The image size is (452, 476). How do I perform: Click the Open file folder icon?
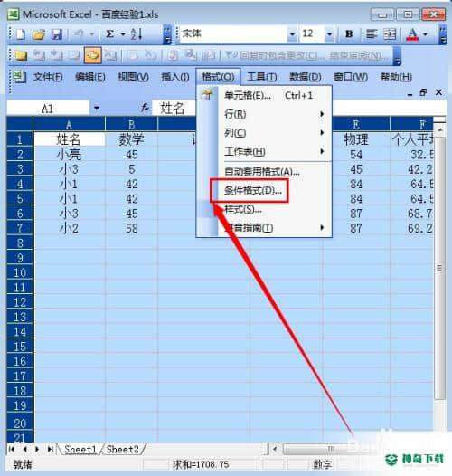(x=39, y=34)
